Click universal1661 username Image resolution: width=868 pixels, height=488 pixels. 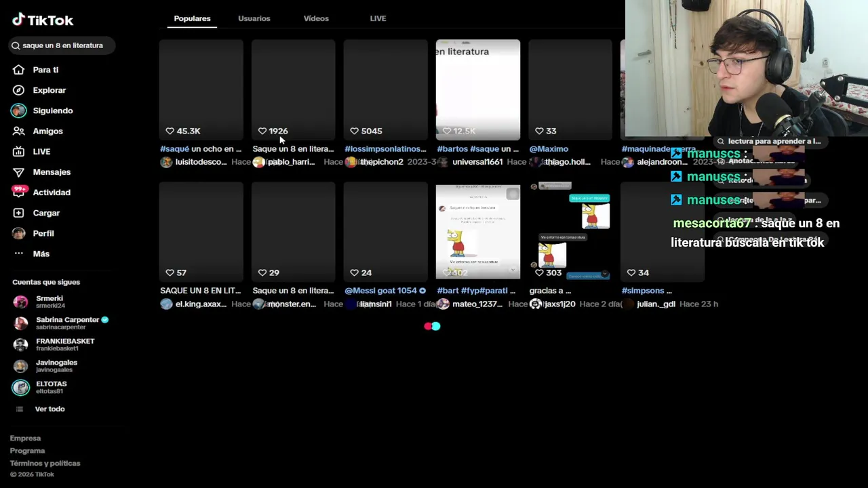477,162
